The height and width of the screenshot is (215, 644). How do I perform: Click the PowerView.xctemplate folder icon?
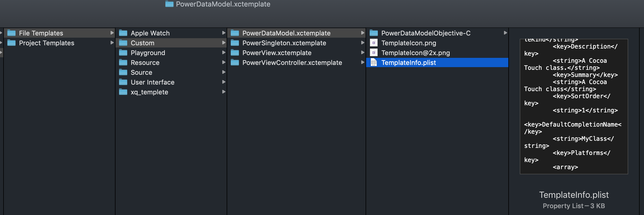pyautogui.click(x=235, y=53)
